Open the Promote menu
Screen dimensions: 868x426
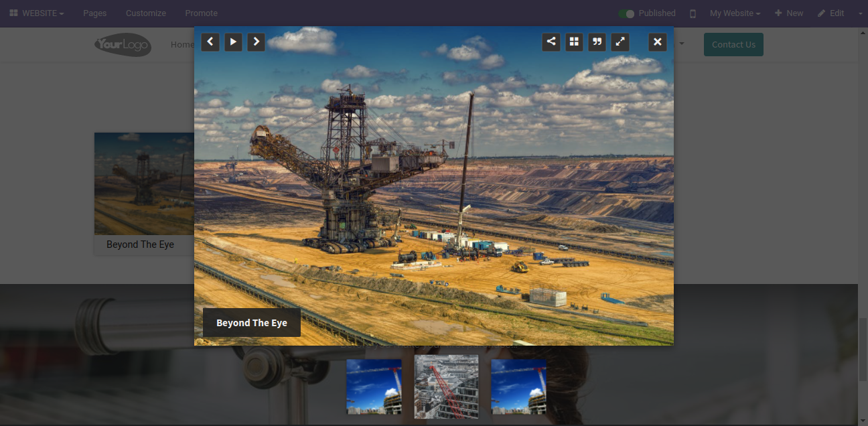[x=202, y=13]
